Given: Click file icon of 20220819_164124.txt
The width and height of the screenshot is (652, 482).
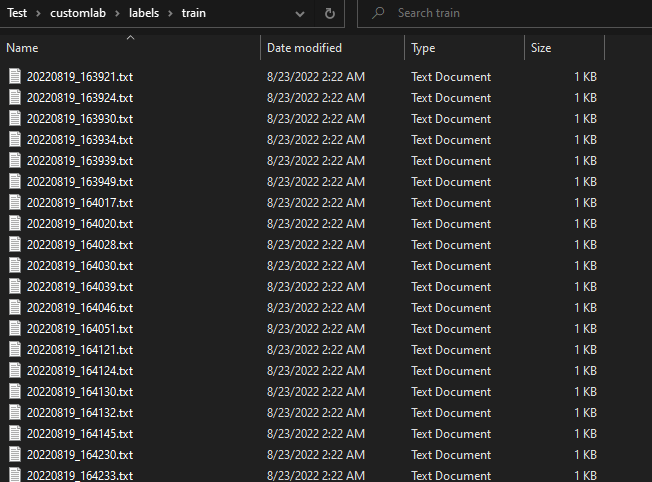Looking at the screenshot, I should click(15, 371).
